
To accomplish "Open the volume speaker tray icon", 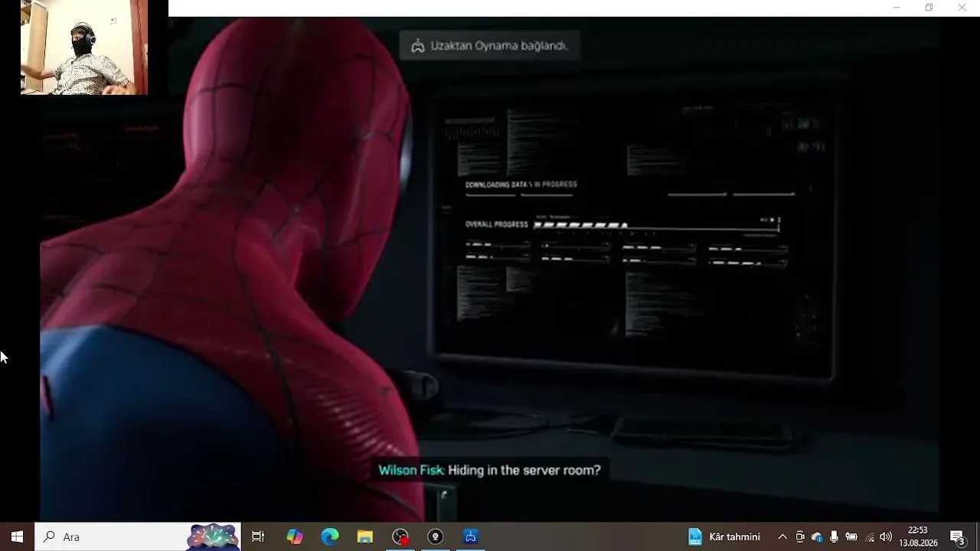I will click(886, 537).
